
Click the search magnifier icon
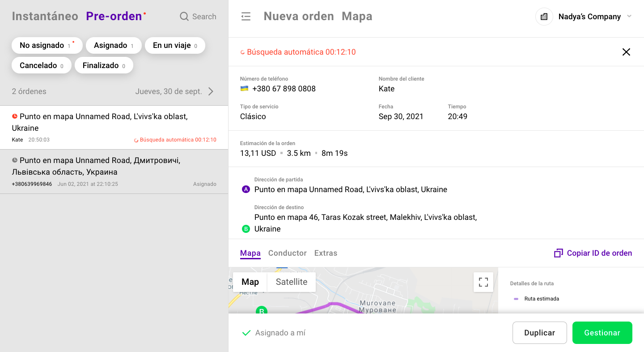pyautogui.click(x=184, y=17)
